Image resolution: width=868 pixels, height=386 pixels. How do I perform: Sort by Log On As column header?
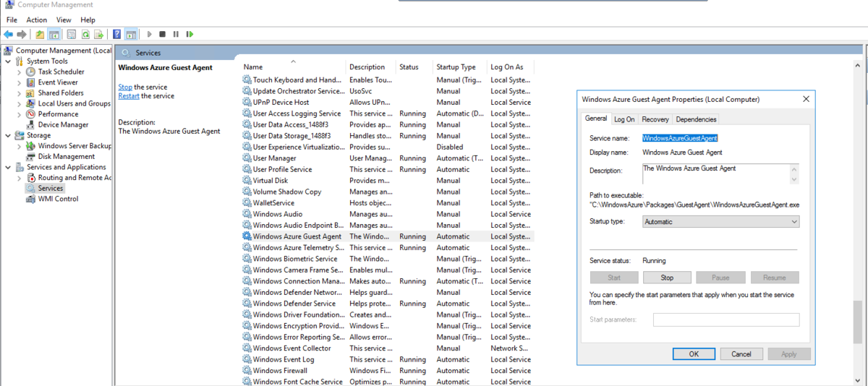(x=511, y=67)
